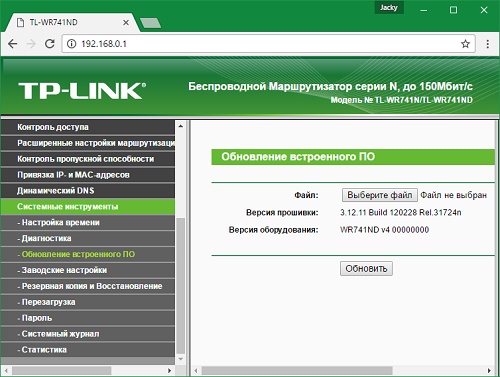The width and height of the screenshot is (500, 377).
Task: Click the sidebar vertical scrollbar thumb
Action: [180, 285]
